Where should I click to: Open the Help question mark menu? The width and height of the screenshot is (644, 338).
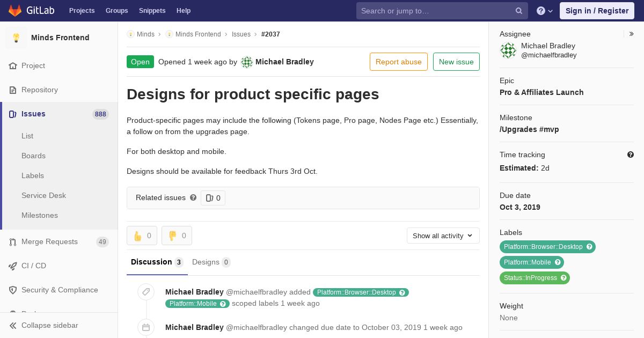[x=544, y=11]
